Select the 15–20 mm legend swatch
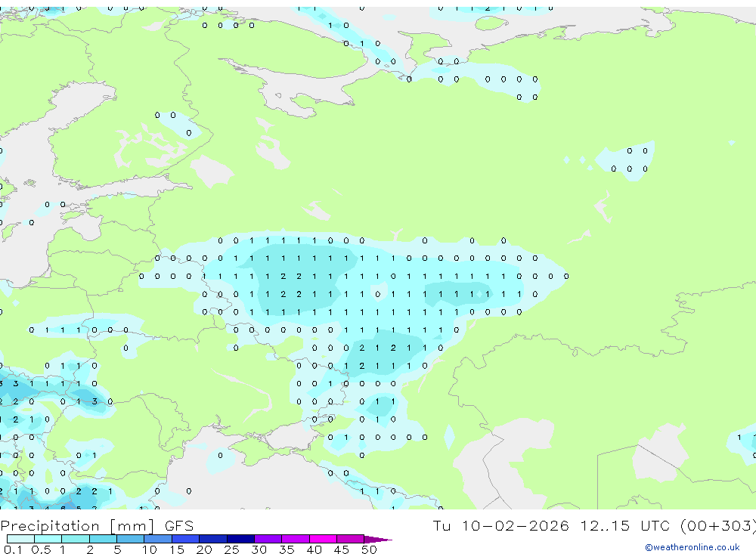The image size is (756, 554). point(186,539)
